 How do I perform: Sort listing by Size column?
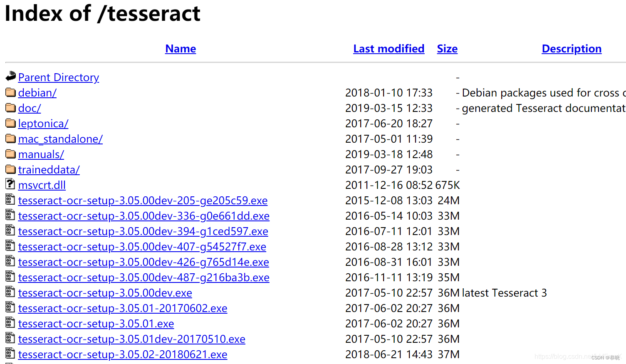pos(447,49)
